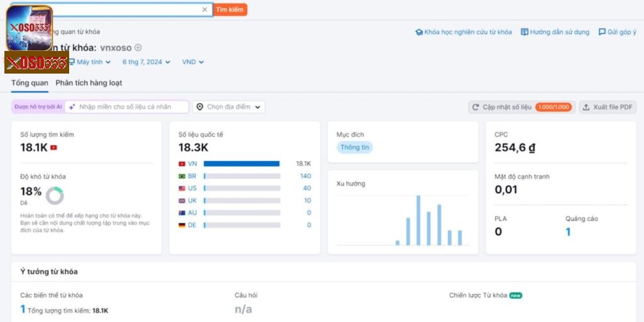Click the US volume bar
644x322 pixels.
242,188
